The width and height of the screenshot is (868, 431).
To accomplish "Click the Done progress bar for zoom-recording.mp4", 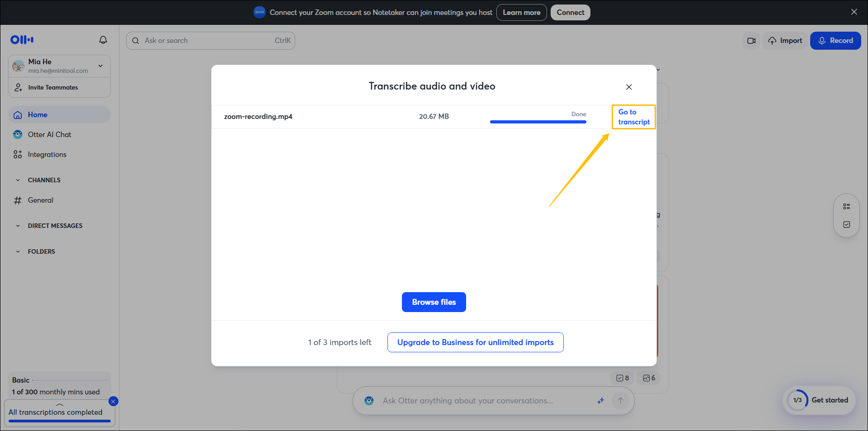I will click(538, 121).
